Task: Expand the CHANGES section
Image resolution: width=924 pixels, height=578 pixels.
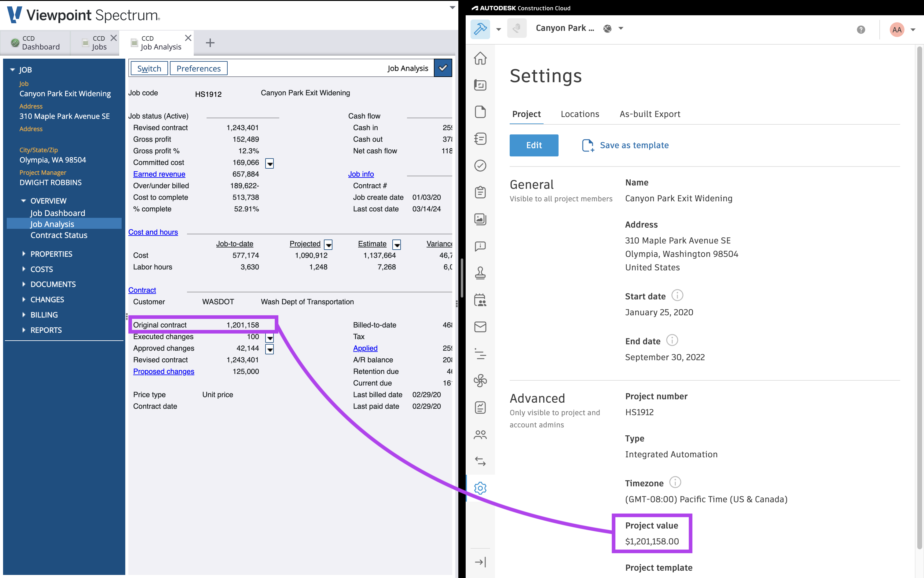Action: coord(23,299)
